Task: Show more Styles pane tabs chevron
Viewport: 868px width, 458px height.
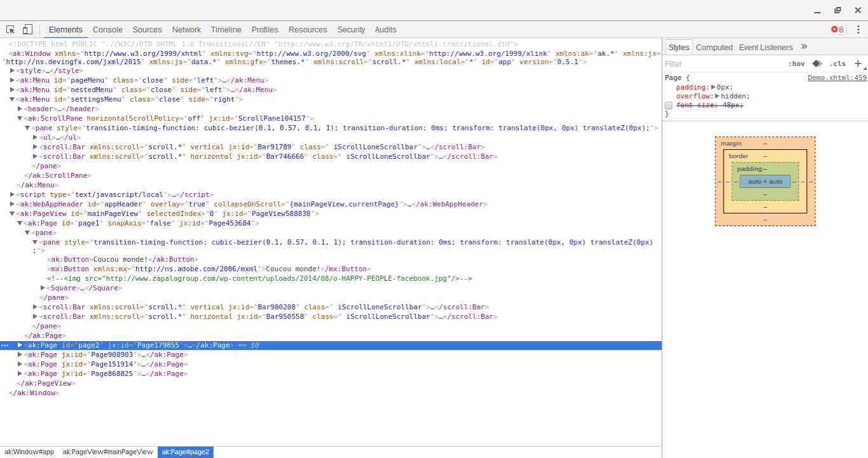Action: pos(804,46)
